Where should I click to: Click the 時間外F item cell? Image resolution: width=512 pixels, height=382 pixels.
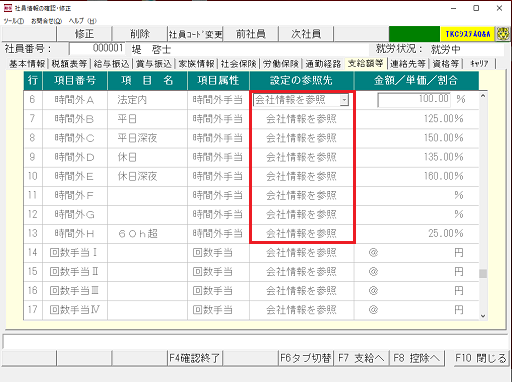(75, 195)
